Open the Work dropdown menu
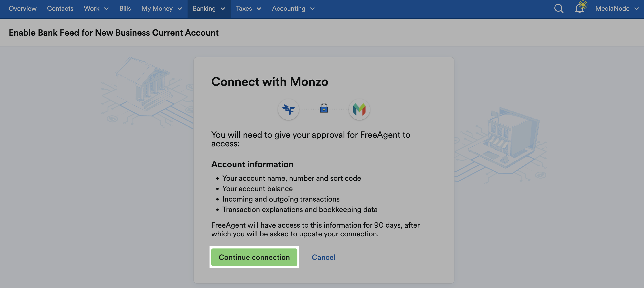 pyautogui.click(x=96, y=9)
